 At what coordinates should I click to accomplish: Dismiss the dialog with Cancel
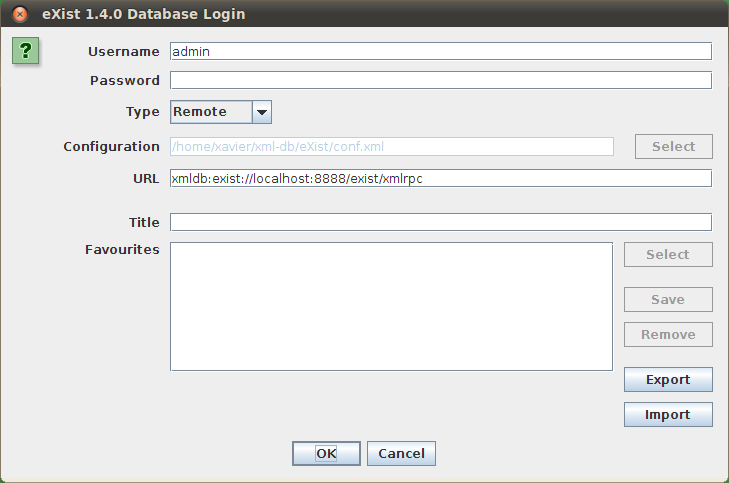point(402,453)
